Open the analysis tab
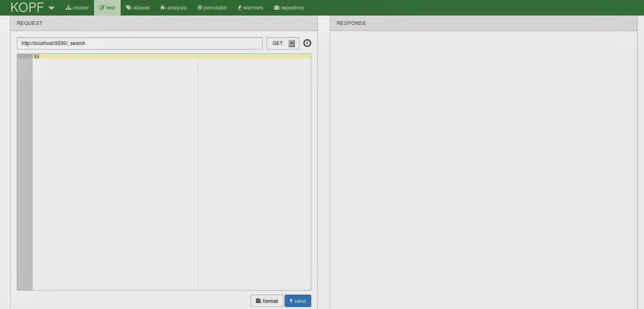The width and height of the screenshot is (644, 309). [173, 8]
